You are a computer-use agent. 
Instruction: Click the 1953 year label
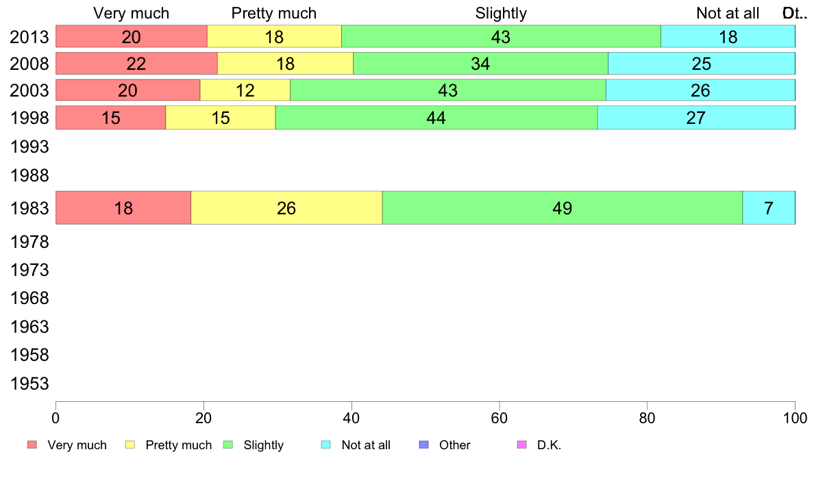point(29,384)
